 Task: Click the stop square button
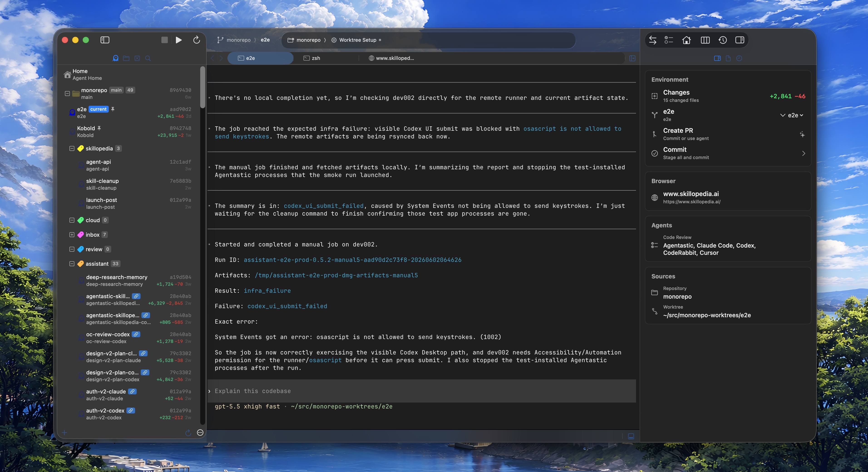[164, 40]
